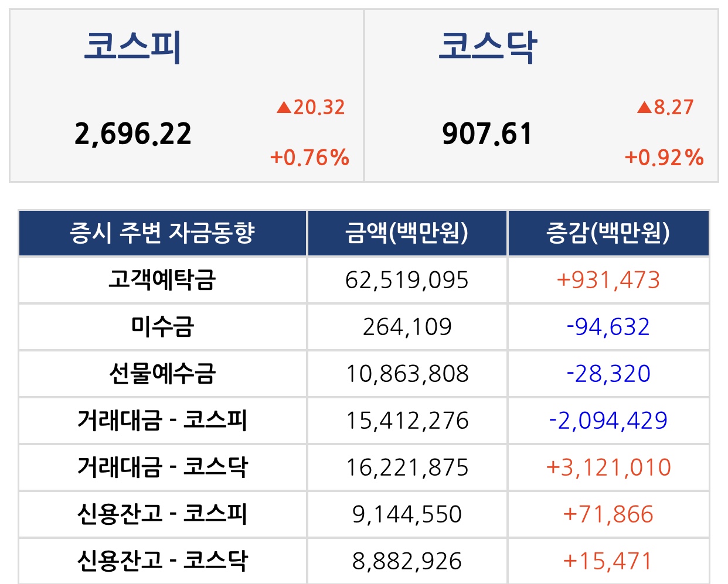Click the change value -2,094,429

pyautogui.click(x=608, y=421)
